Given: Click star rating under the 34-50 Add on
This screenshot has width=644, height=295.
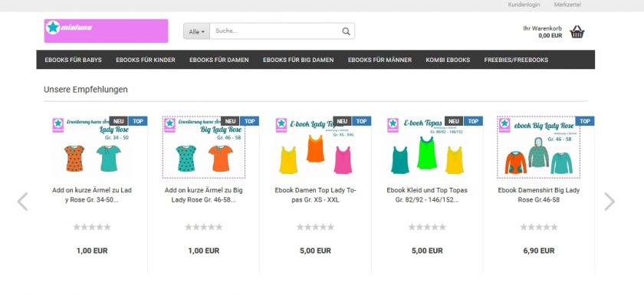Looking at the screenshot, I should click(92, 227).
